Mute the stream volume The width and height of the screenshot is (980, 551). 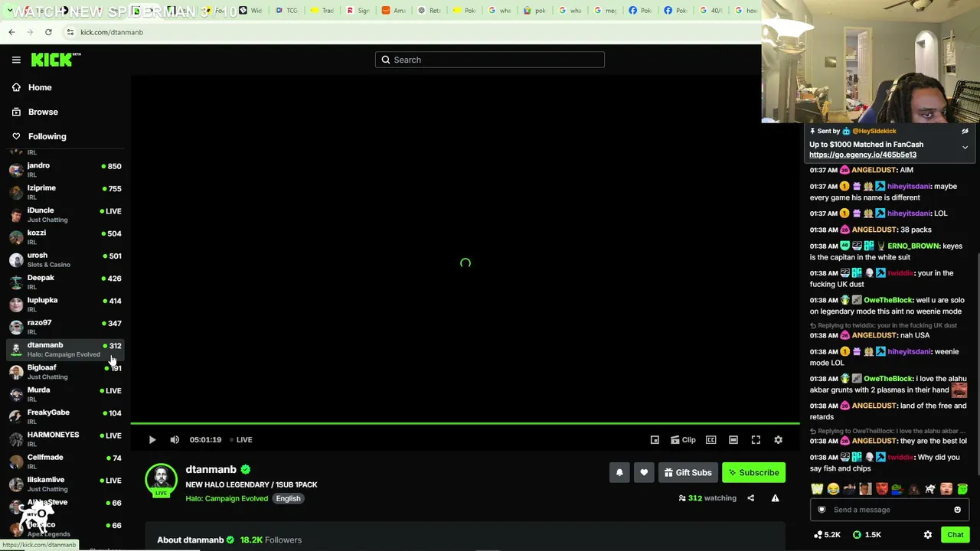[x=175, y=439]
